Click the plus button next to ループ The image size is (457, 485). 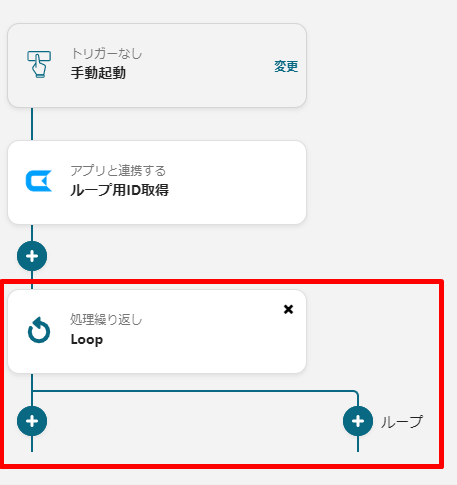[x=358, y=421]
